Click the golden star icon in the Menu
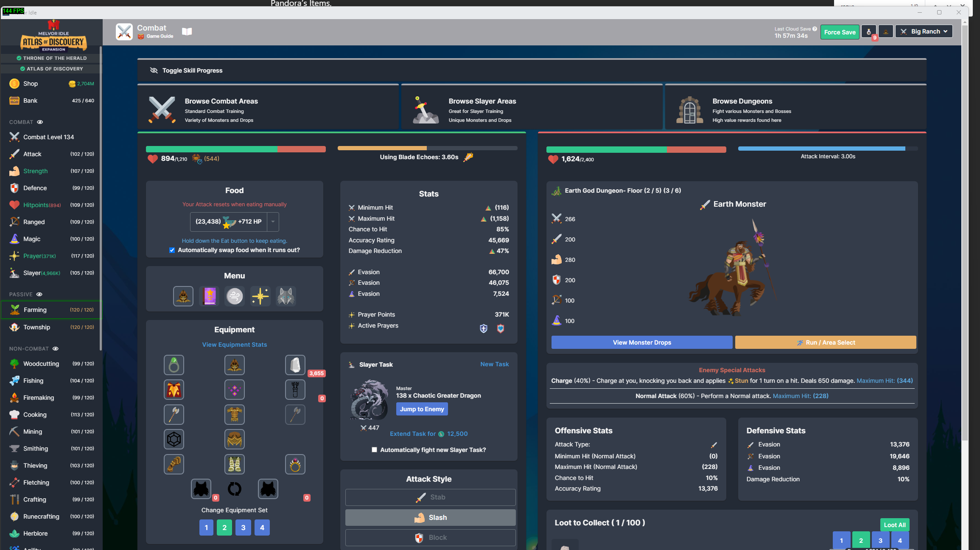Image resolution: width=980 pixels, height=550 pixels. [260, 296]
